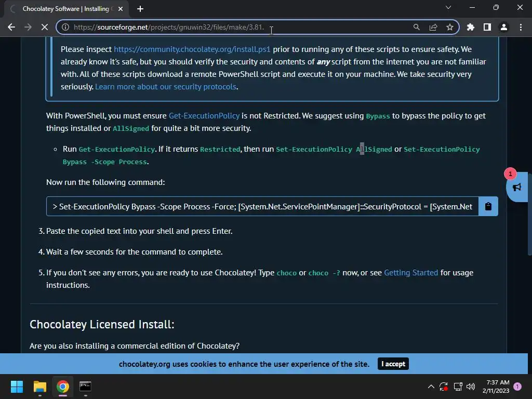The height and width of the screenshot is (399, 532).
Task: Follow the Get-ExecutionPolicy link
Action: [204, 116]
